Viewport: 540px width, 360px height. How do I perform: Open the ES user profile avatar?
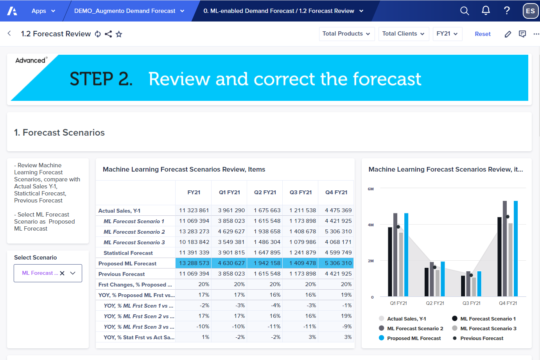530,11
